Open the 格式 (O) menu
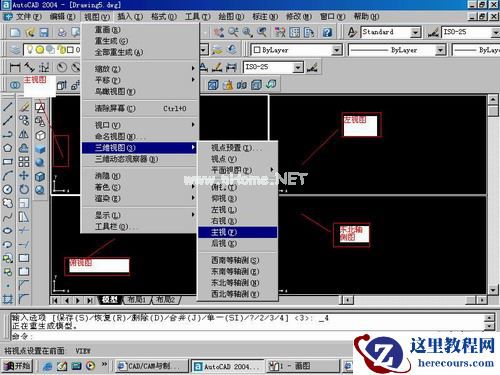This screenshot has height=375, width=500. pyautogui.click(x=163, y=16)
